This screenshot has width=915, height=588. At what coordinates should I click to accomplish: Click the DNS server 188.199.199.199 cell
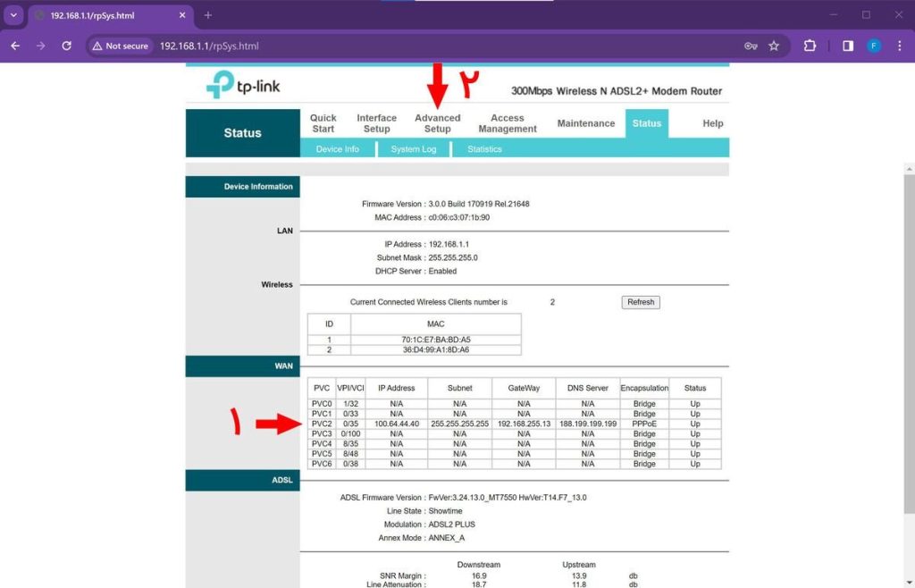(588, 424)
